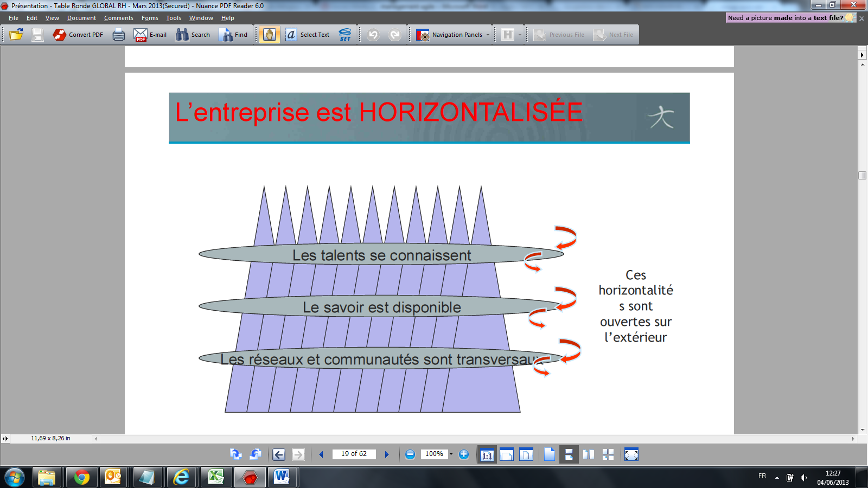Open Outlook from taskbar
Screen dimensions: 868x488
point(113,478)
